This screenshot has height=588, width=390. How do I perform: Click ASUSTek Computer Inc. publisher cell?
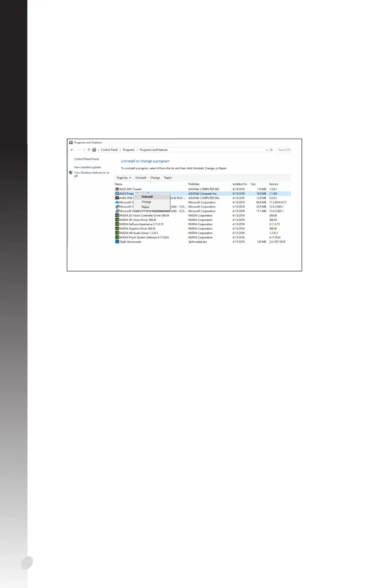(203, 194)
